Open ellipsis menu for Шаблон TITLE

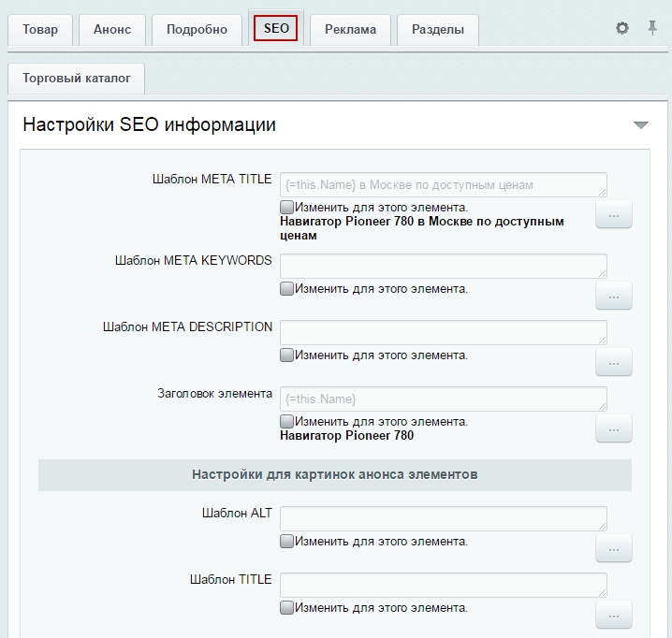[x=614, y=615]
